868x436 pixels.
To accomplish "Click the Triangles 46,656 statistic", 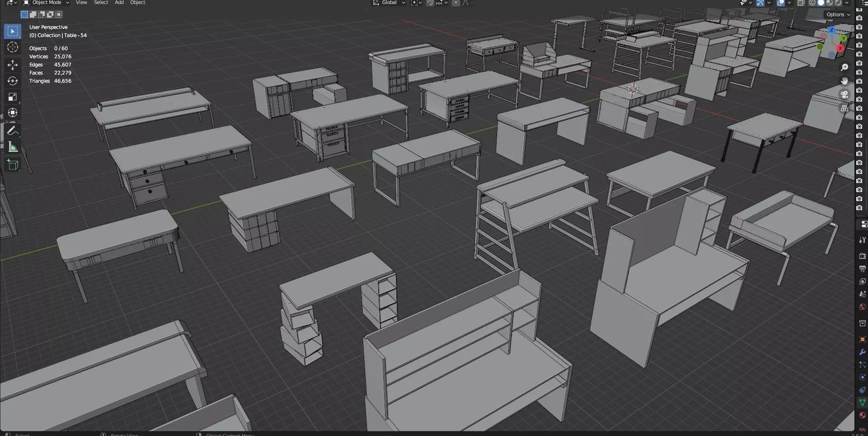I will (x=50, y=81).
